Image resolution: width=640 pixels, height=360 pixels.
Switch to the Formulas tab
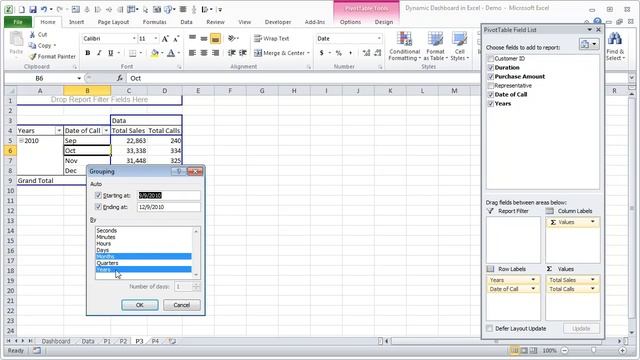154,22
